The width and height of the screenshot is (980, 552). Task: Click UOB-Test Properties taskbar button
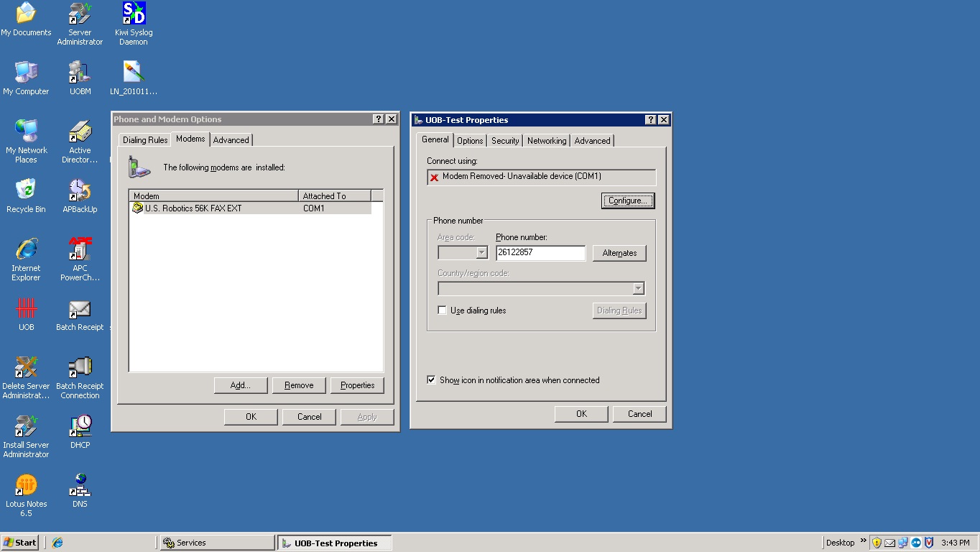click(x=334, y=543)
